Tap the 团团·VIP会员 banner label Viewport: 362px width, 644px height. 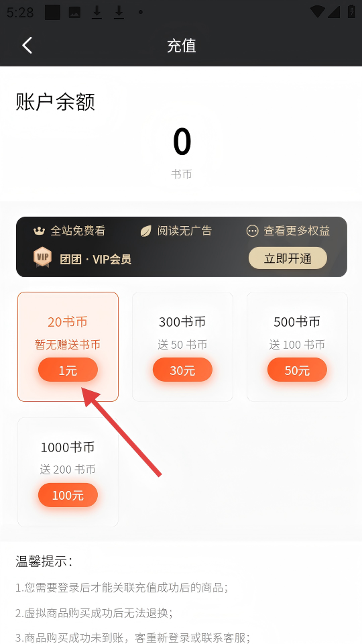[x=95, y=259]
